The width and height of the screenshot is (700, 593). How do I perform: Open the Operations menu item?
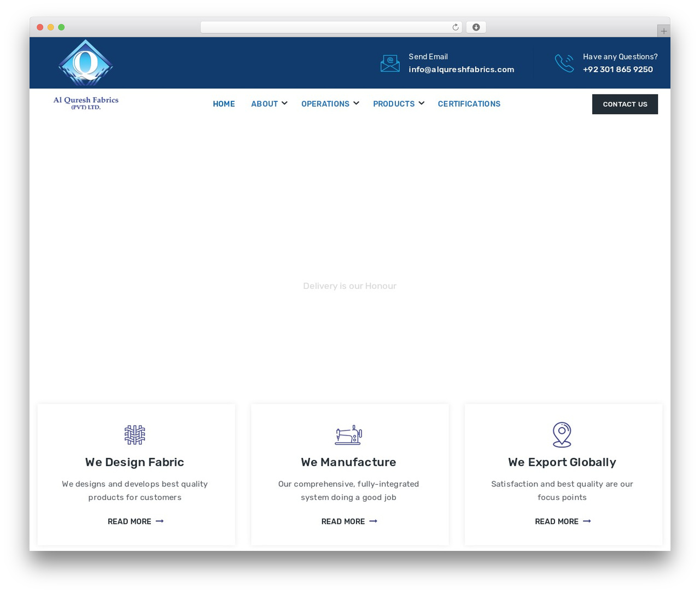(325, 104)
